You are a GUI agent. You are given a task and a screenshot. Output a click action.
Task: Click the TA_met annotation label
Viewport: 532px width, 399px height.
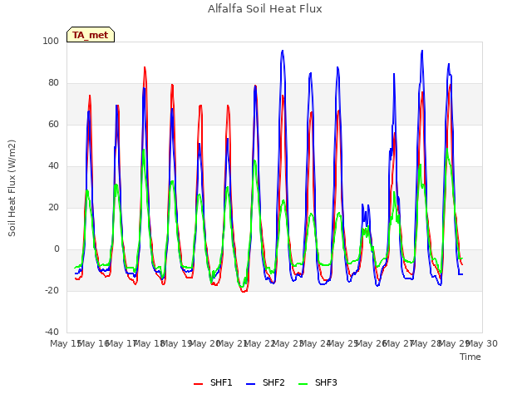91,35
